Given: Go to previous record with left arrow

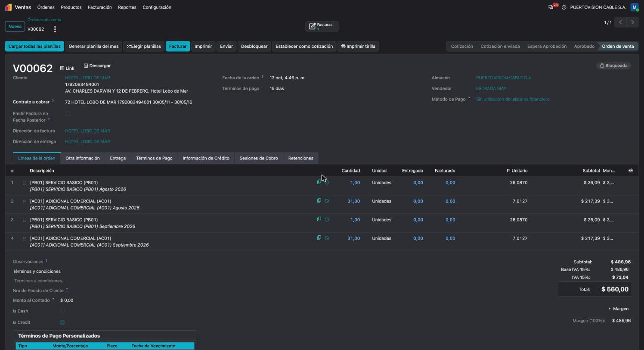Looking at the screenshot, I should (620, 22).
